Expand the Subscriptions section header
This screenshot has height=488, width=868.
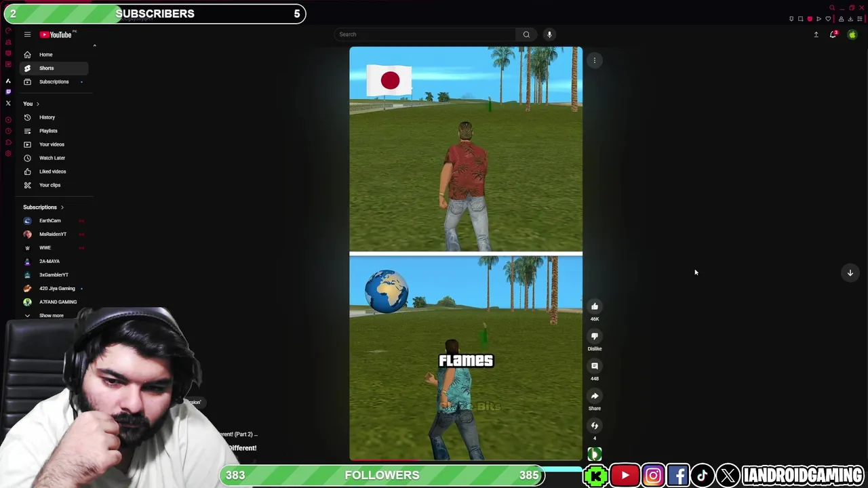(43, 207)
